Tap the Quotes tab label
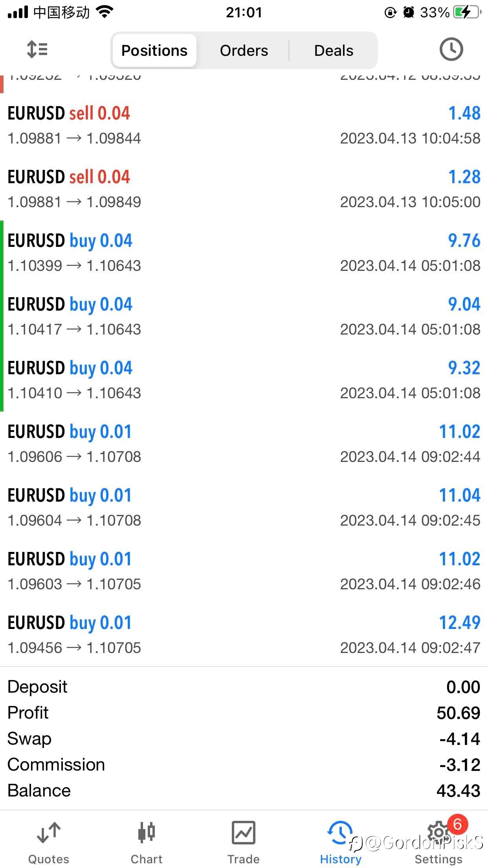This screenshot has height=868, width=488. pos(49,859)
